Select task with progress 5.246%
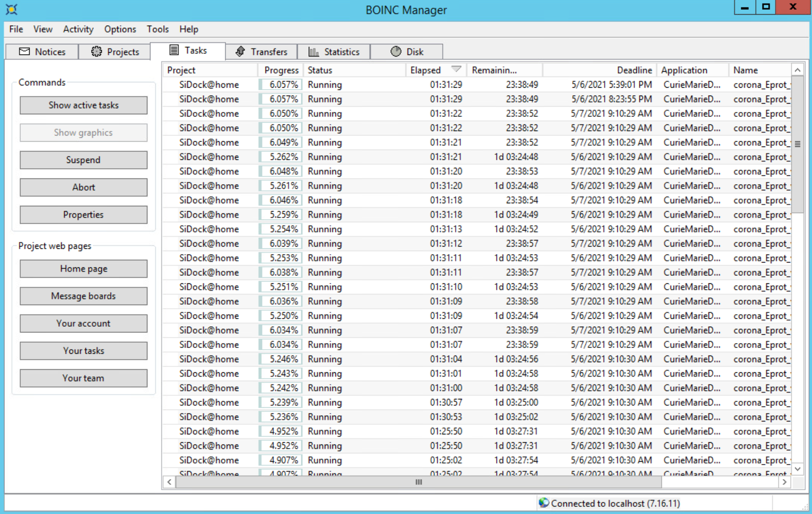 click(x=477, y=359)
